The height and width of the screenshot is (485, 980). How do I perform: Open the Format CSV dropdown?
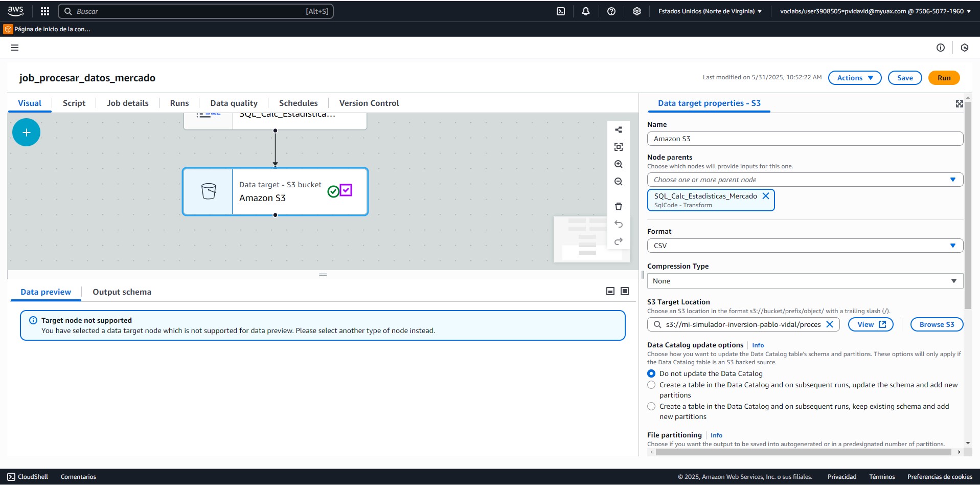(x=805, y=246)
